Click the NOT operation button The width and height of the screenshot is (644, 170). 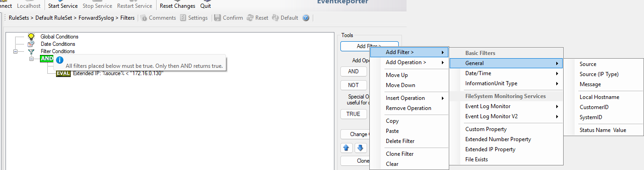353,85
